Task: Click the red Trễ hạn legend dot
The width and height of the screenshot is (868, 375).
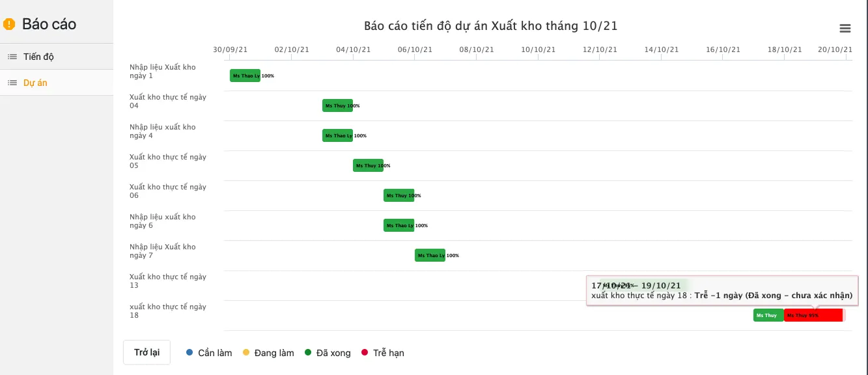Action: click(x=365, y=353)
